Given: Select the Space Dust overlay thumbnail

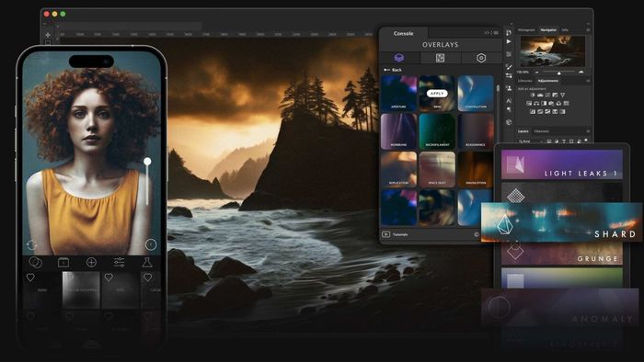Looking at the screenshot, I should [437, 169].
